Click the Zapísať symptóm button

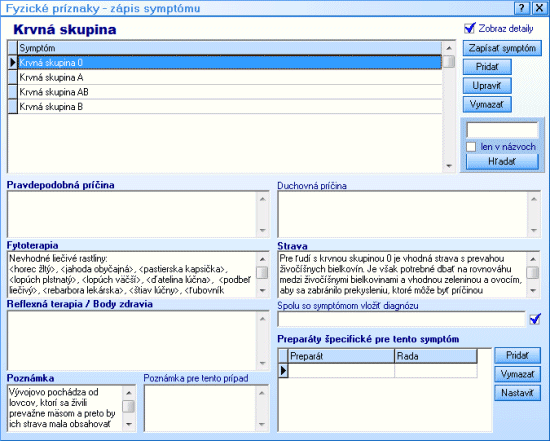coord(502,48)
